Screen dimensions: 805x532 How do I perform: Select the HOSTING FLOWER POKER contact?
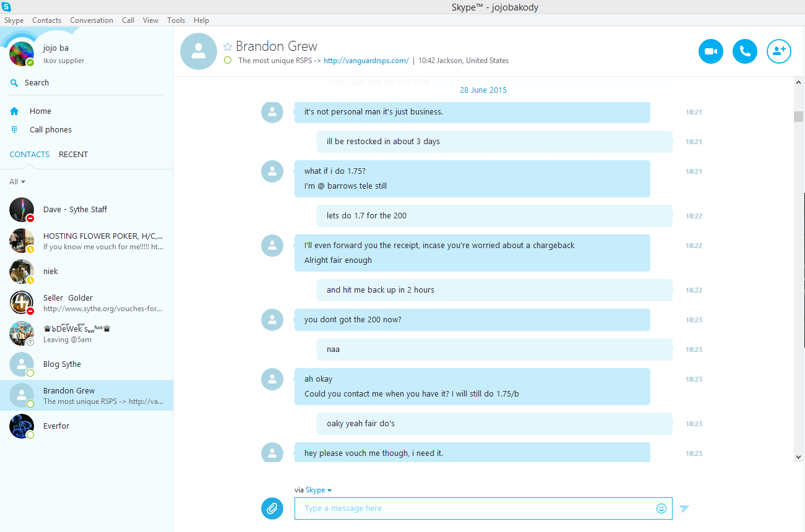tap(87, 241)
